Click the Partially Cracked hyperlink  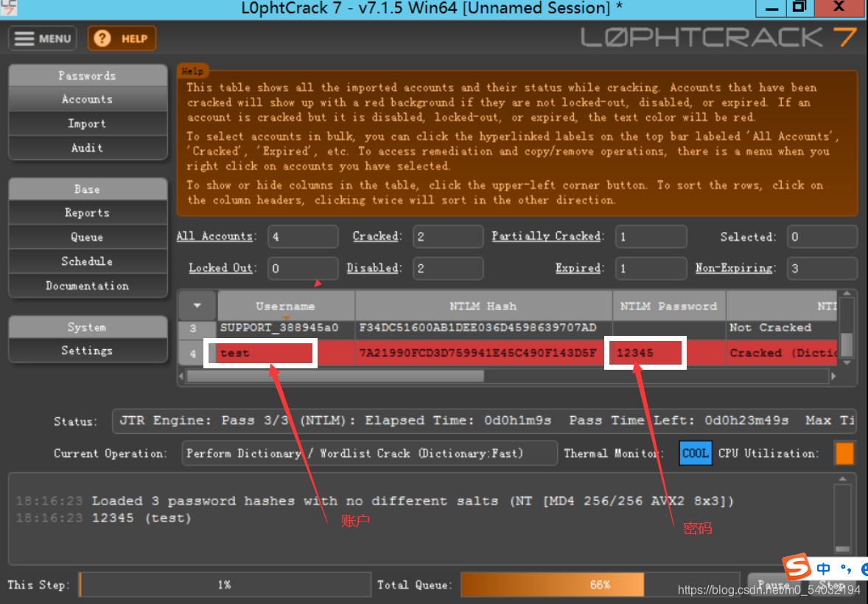click(x=547, y=236)
